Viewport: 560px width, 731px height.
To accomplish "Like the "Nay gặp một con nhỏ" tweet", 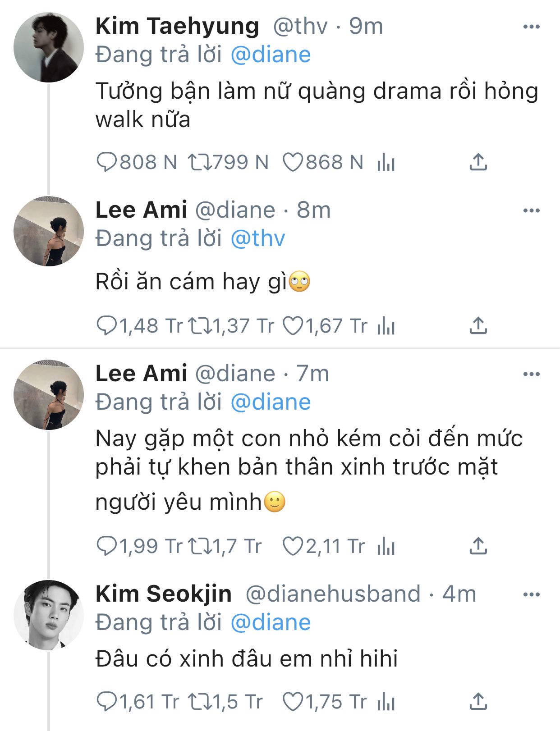I will pos(292,546).
